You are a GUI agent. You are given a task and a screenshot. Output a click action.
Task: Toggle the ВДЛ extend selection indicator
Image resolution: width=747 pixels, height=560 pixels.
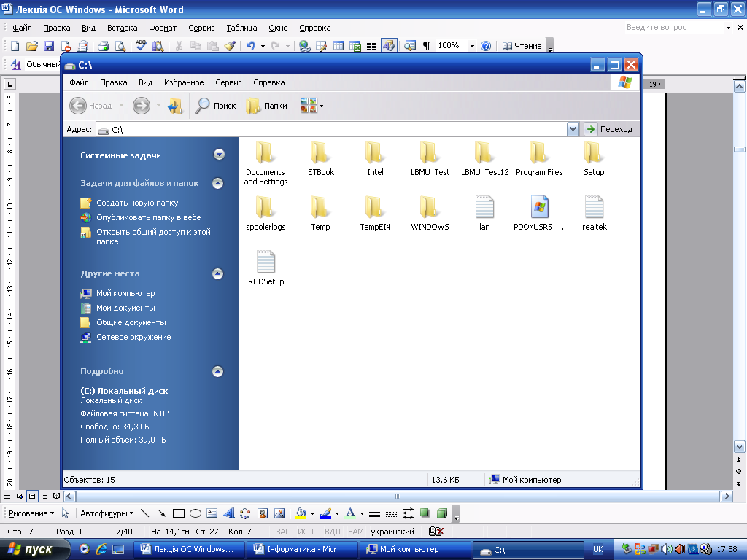[332, 532]
